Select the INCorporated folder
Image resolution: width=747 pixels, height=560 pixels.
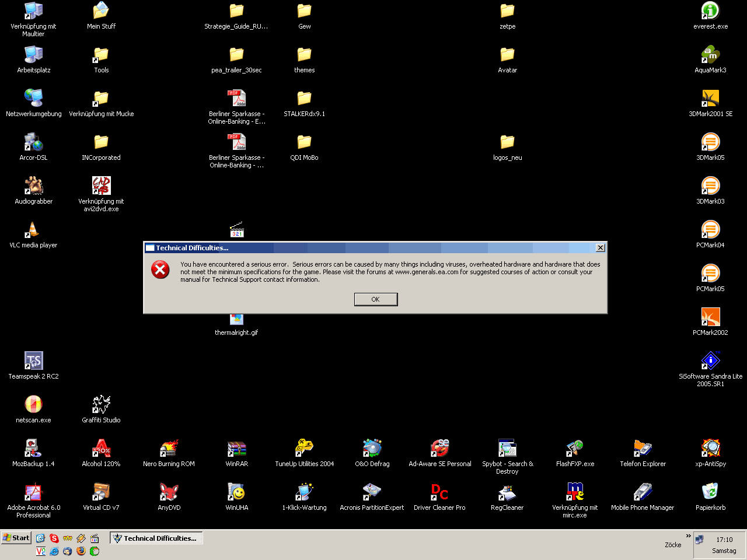tap(101, 147)
